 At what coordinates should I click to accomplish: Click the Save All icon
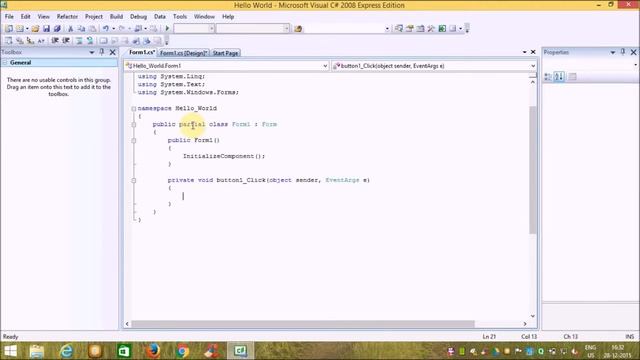[x=57, y=29]
